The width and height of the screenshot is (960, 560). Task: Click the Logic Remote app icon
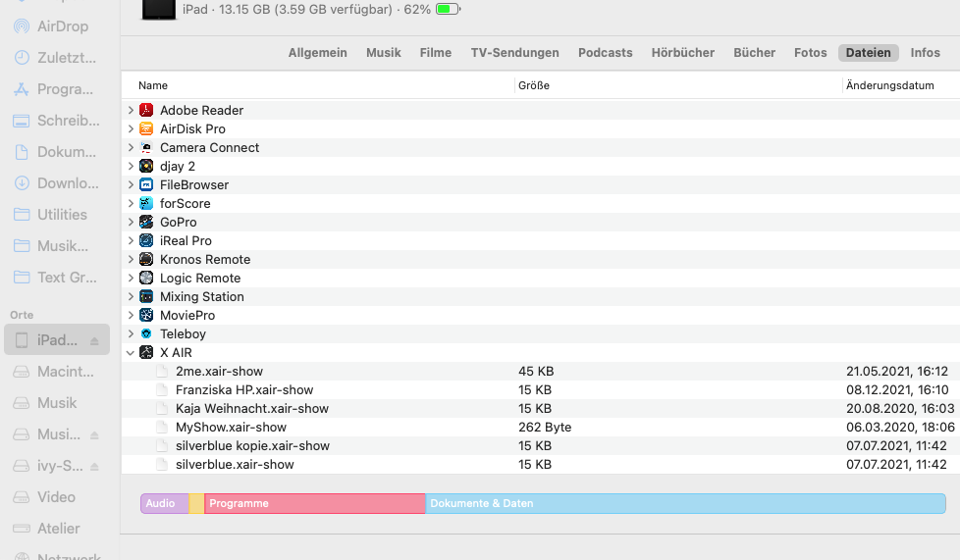pyautogui.click(x=146, y=278)
